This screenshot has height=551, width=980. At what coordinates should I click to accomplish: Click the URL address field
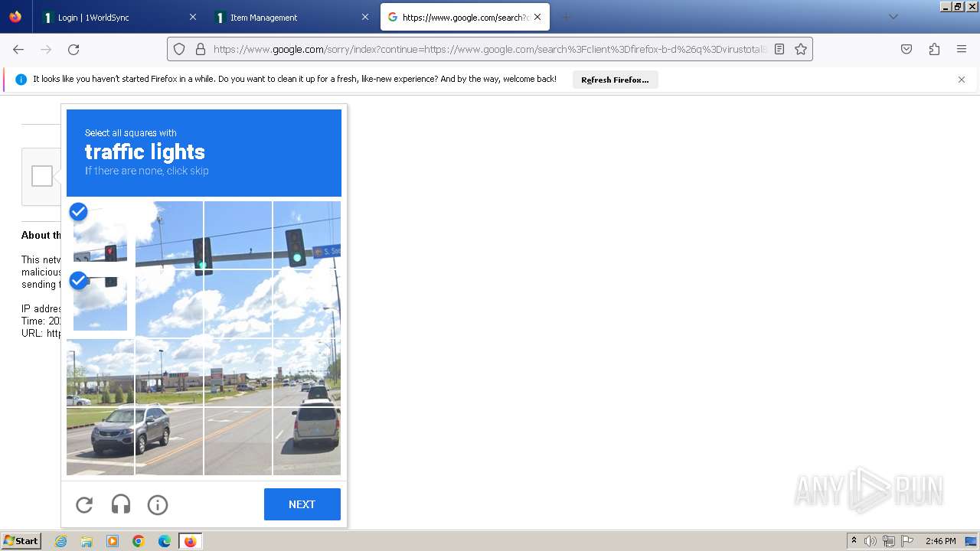click(489, 49)
